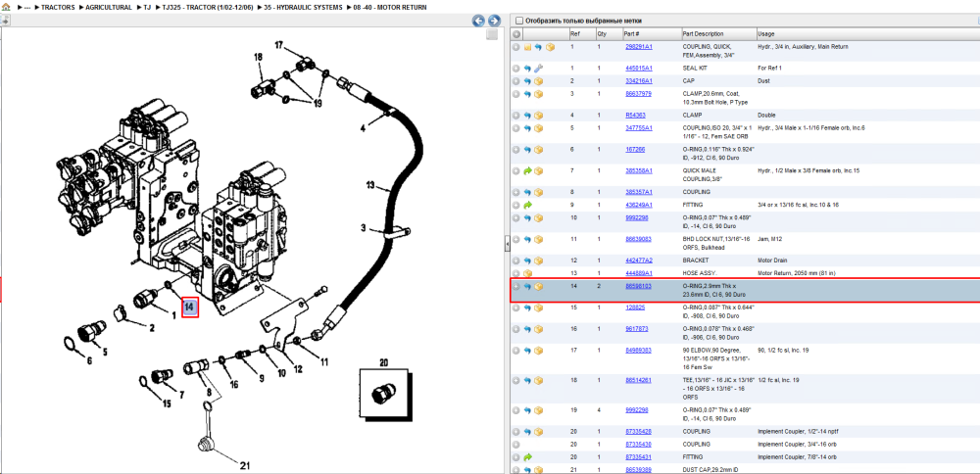Click the blue arrow icon for part 298291A1
980x474 pixels.
(x=538, y=47)
